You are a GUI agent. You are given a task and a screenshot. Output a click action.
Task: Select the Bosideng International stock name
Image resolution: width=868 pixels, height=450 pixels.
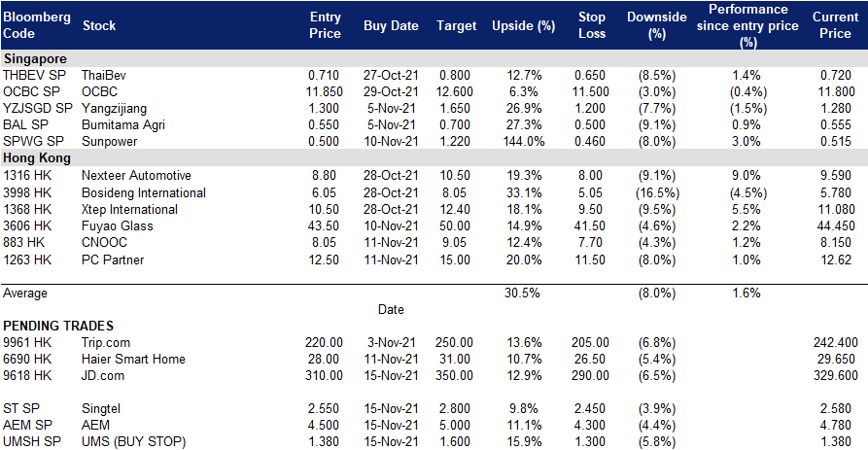pyautogui.click(x=144, y=192)
